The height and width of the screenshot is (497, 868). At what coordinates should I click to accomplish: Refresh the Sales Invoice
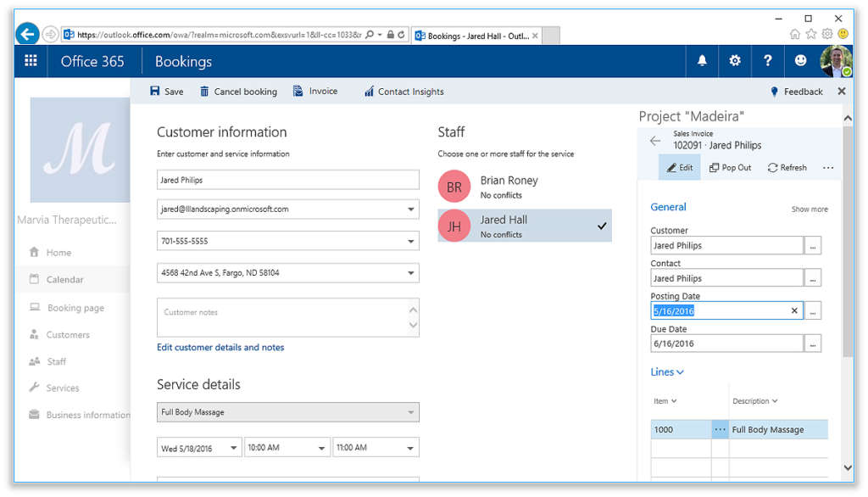click(787, 167)
